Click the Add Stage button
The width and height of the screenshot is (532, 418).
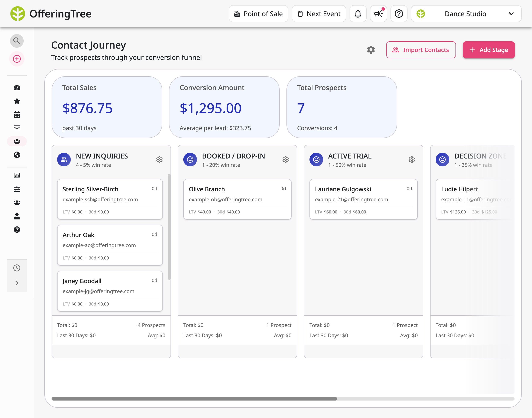489,50
